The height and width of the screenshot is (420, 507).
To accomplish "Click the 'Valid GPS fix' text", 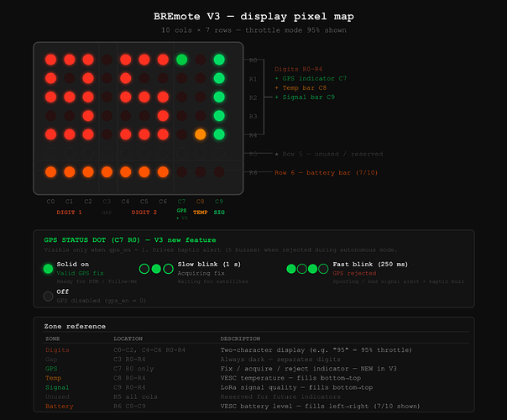I will [81, 273].
